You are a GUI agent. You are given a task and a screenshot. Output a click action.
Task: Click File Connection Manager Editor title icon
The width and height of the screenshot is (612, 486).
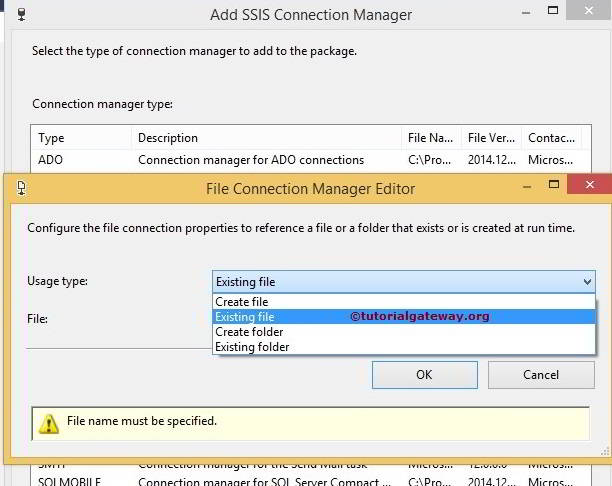point(21,188)
